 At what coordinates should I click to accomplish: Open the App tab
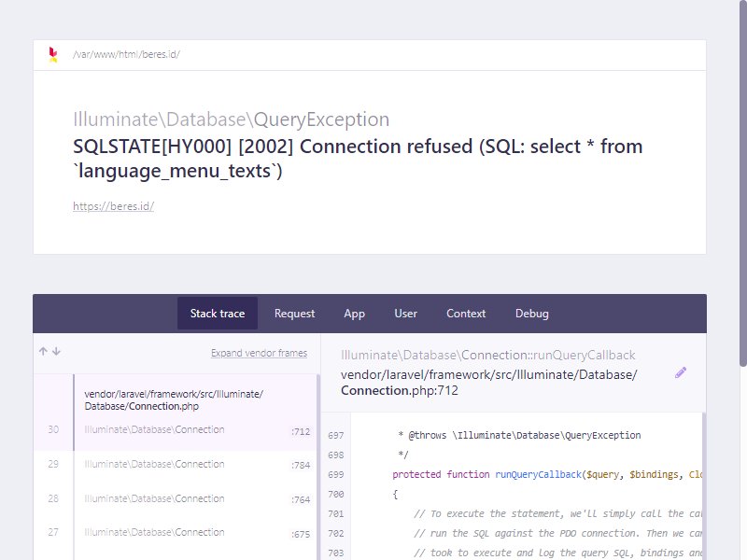tap(355, 314)
